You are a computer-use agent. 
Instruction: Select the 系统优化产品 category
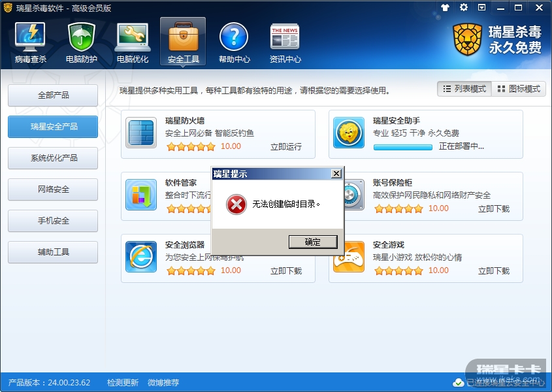click(53, 158)
